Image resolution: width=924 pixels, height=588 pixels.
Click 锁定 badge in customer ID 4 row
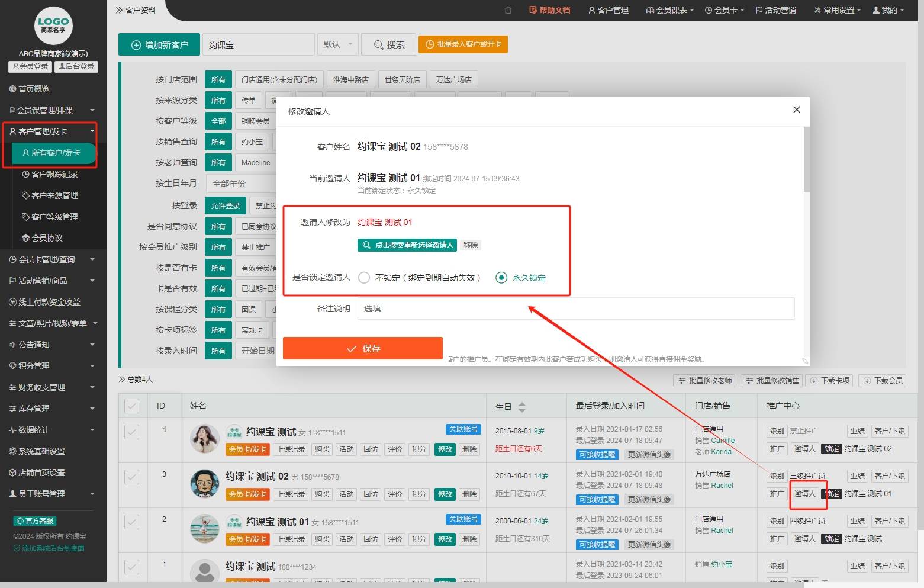[x=831, y=449]
